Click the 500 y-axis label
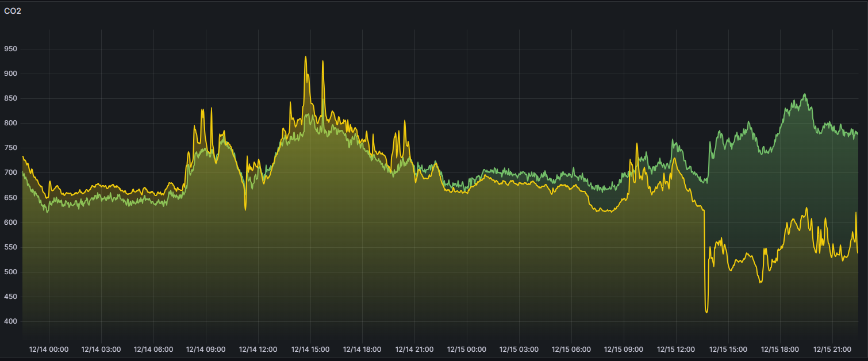Image resolution: width=868 pixels, height=361 pixels. pyautogui.click(x=11, y=272)
